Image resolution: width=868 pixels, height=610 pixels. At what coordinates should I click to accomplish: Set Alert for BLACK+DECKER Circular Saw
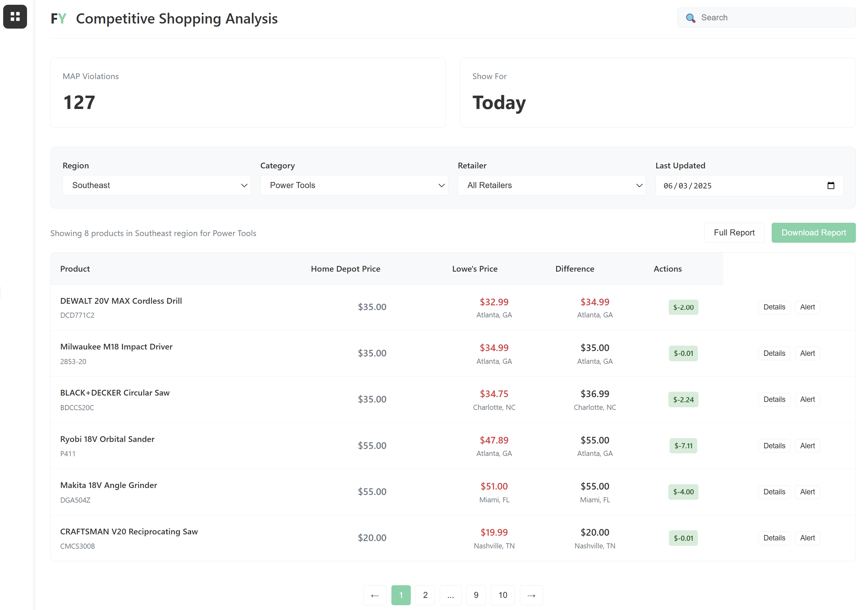point(807,399)
